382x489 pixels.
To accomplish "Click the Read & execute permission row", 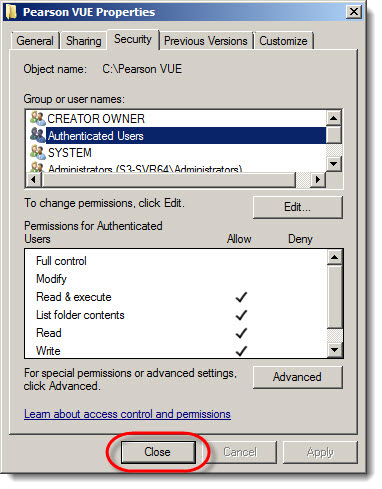I will [x=176, y=297].
